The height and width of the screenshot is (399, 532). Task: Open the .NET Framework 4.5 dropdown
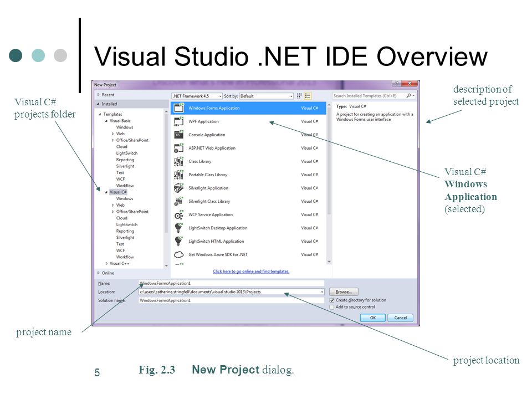[x=197, y=96]
